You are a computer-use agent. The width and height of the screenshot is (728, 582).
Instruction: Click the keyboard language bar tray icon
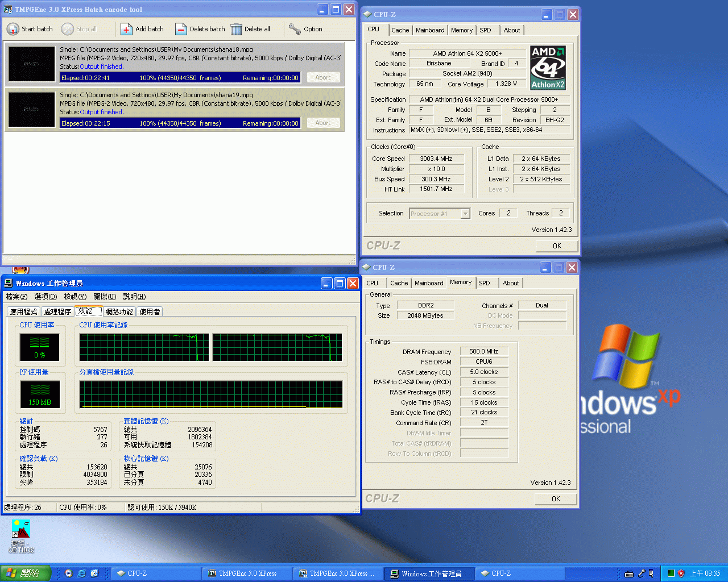point(629,573)
